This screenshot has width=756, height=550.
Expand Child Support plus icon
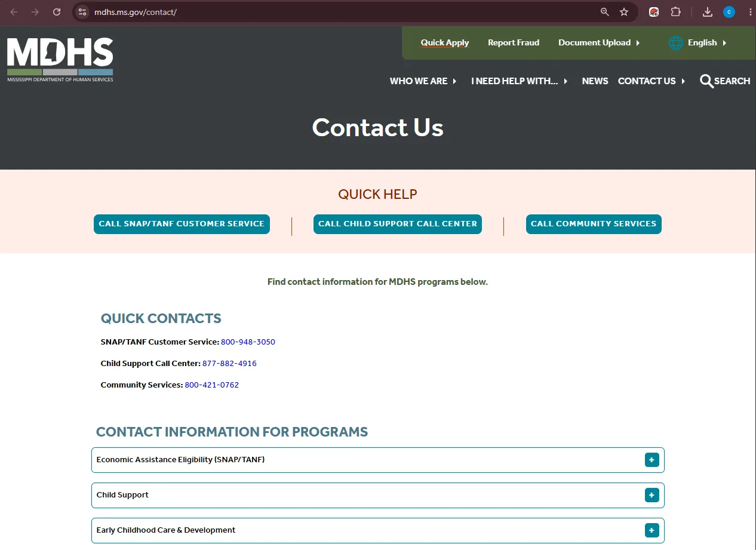tap(651, 495)
